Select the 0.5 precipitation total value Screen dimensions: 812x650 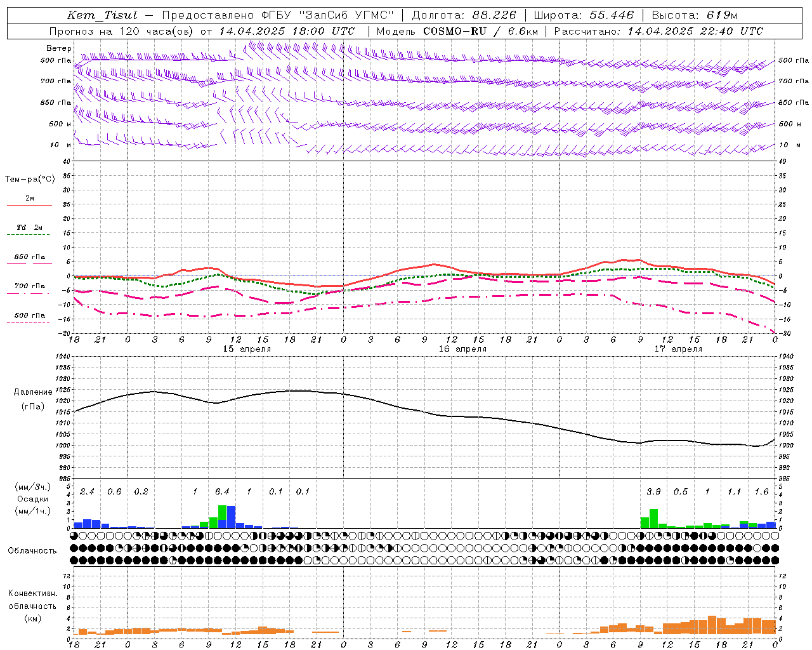680,492
